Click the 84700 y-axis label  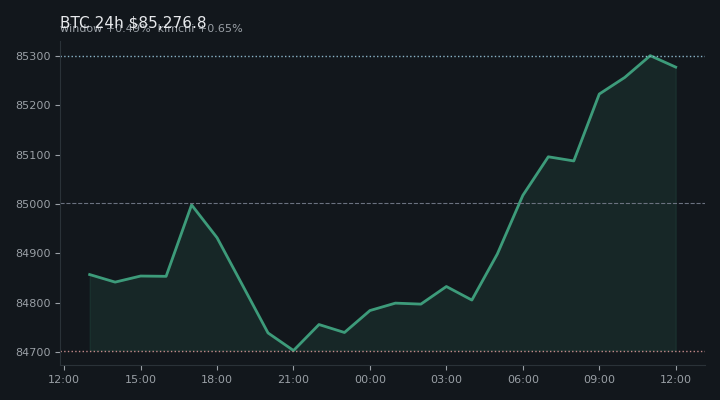pyautogui.click(x=33, y=352)
